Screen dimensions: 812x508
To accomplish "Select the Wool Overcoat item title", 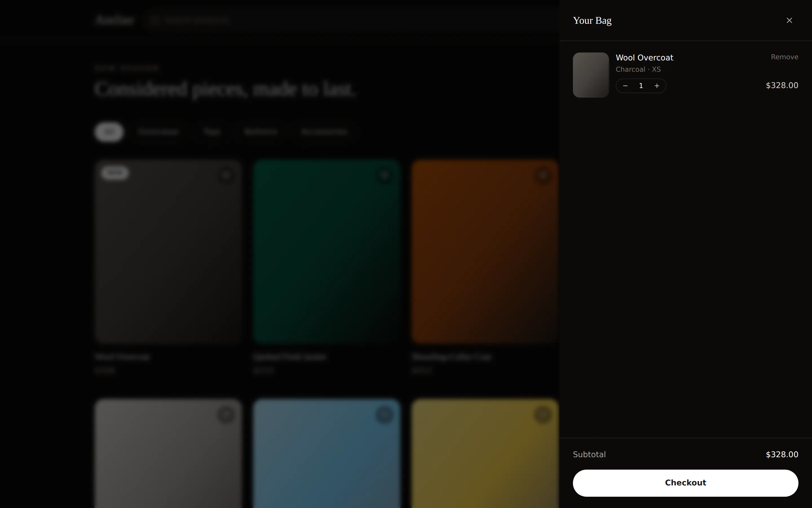I will [644, 58].
